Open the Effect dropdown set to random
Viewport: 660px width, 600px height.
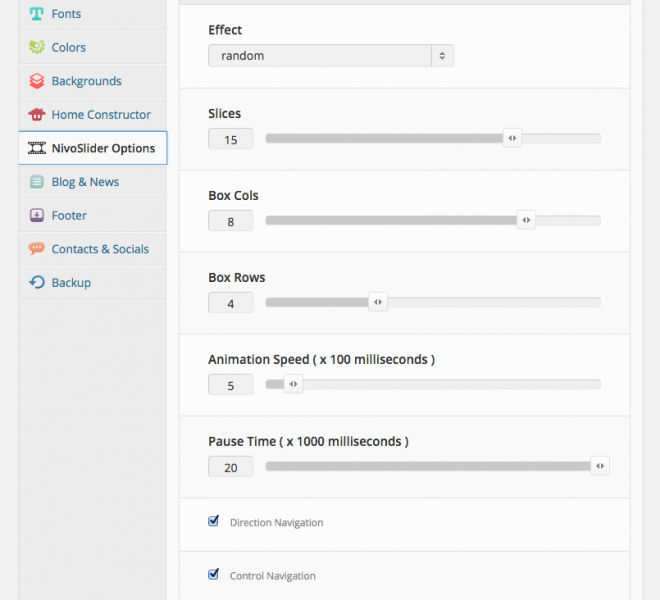pos(330,56)
